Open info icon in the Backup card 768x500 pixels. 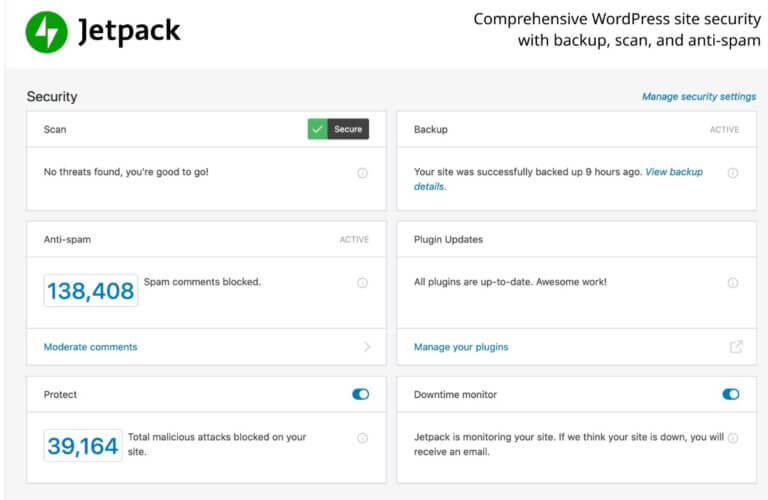tap(733, 173)
